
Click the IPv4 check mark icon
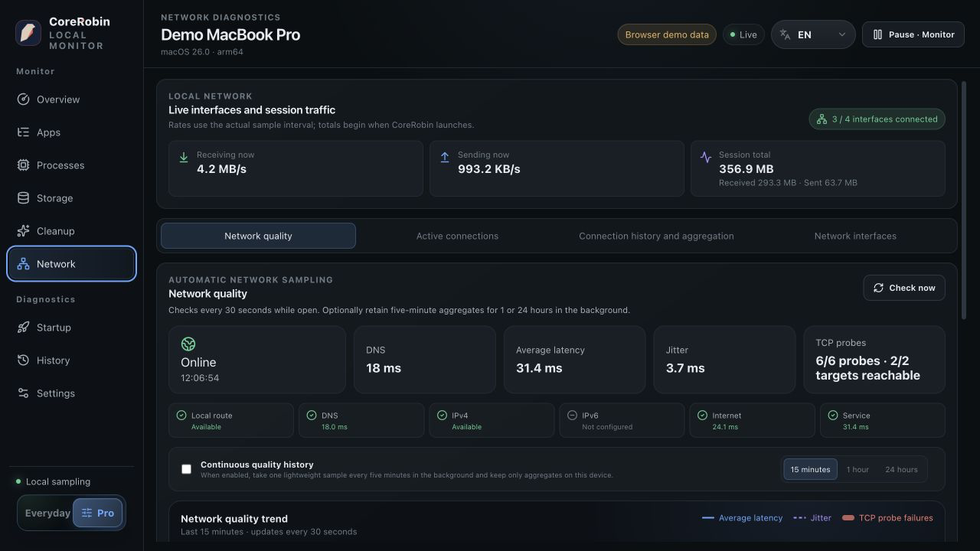[442, 416]
